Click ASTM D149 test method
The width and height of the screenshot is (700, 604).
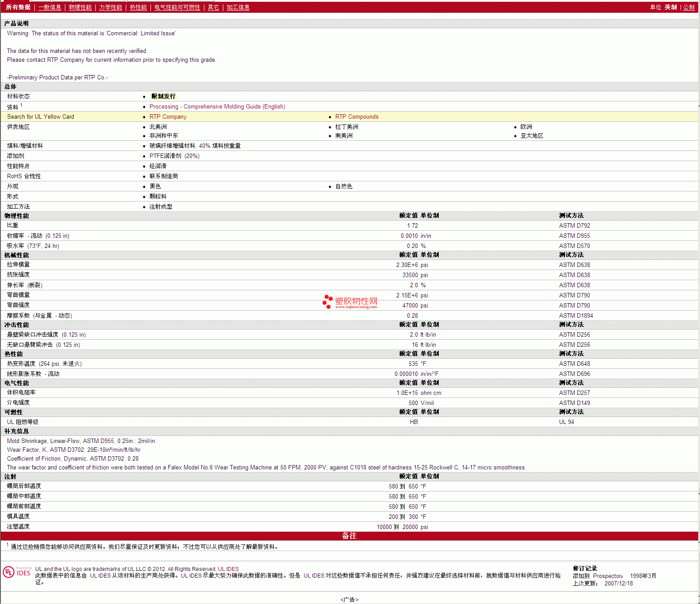[574, 403]
